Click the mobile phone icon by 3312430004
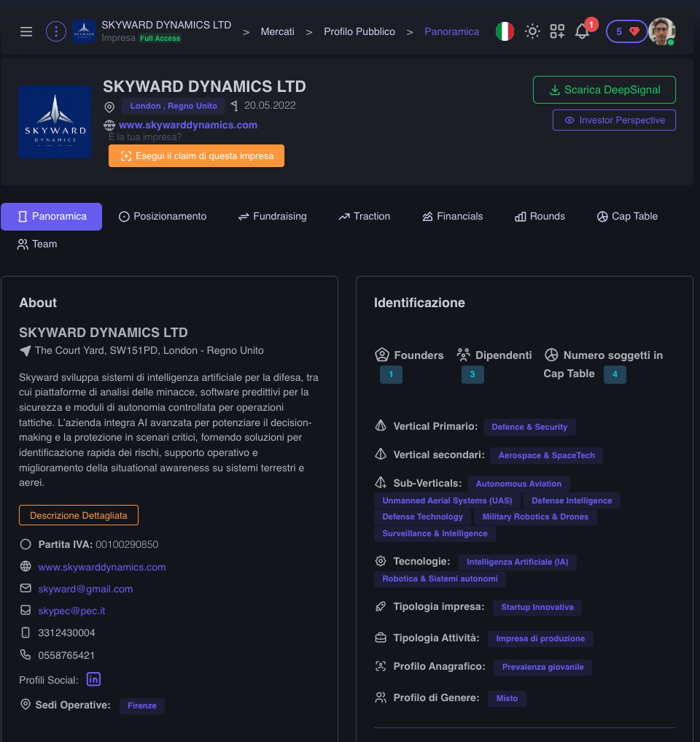700x742 pixels. pyautogui.click(x=26, y=633)
